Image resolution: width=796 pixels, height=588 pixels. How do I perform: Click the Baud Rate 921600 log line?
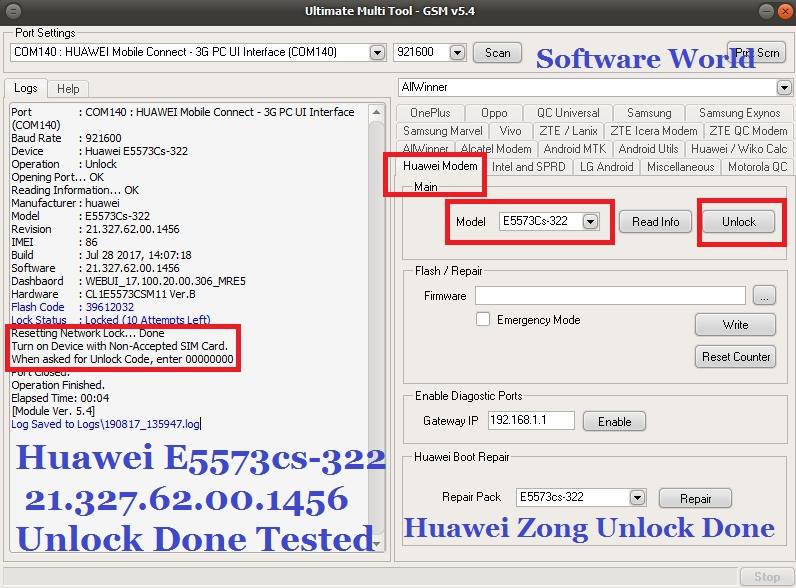point(67,138)
